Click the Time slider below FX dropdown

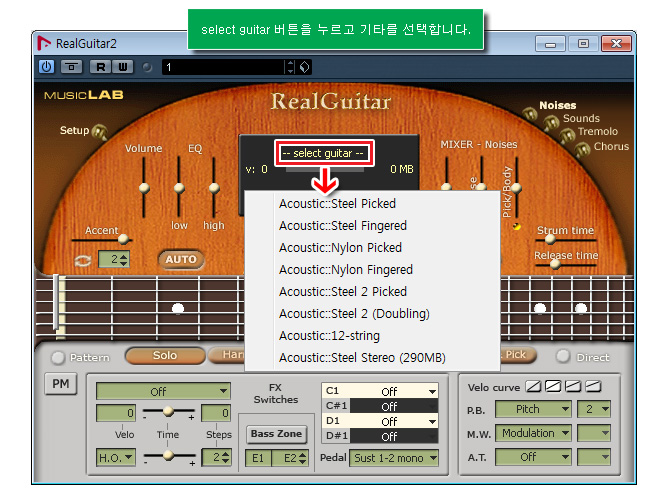(169, 411)
